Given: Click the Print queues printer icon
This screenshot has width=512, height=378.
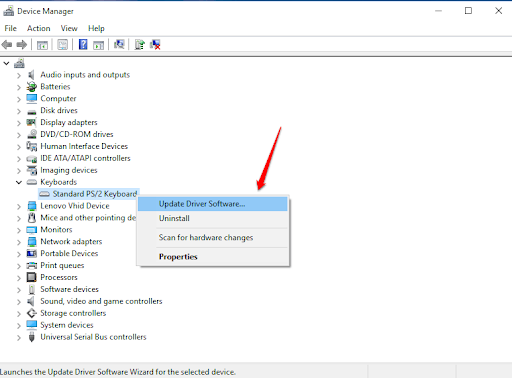Looking at the screenshot, I should (32, 265).
